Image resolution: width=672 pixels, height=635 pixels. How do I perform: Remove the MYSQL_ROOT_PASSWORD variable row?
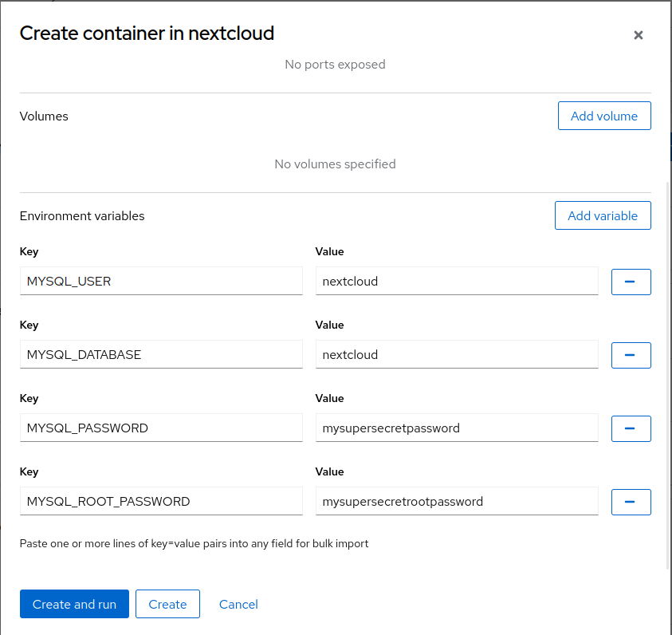tap(631, 502)
